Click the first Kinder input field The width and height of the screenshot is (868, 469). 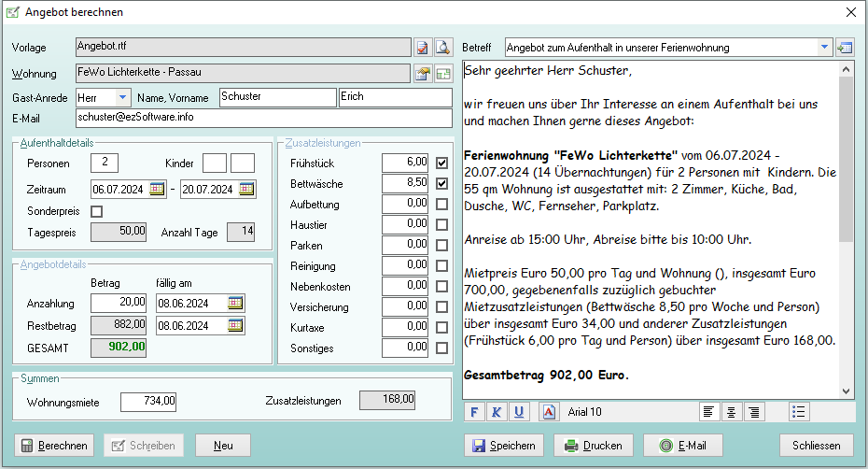(x=215, y=163)
